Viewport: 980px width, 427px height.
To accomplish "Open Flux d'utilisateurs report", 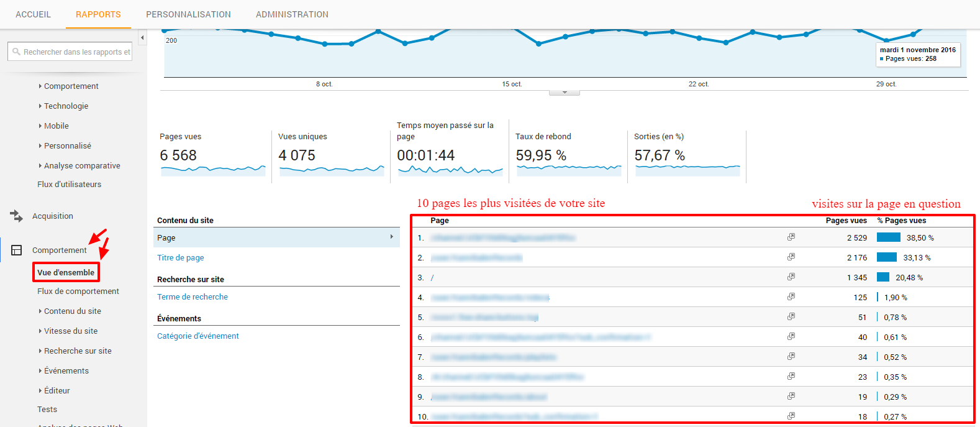I will click(69, 184).
